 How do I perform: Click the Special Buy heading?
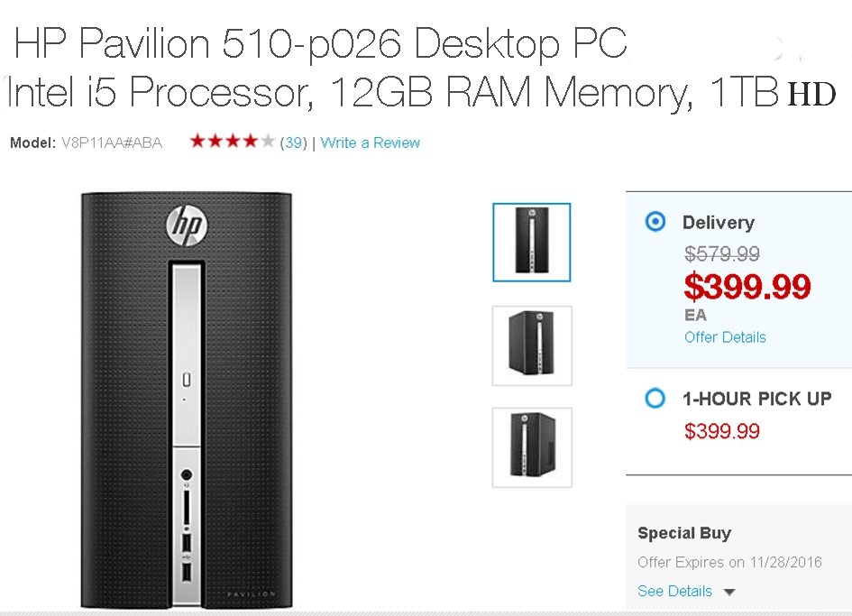click(684, 533)
